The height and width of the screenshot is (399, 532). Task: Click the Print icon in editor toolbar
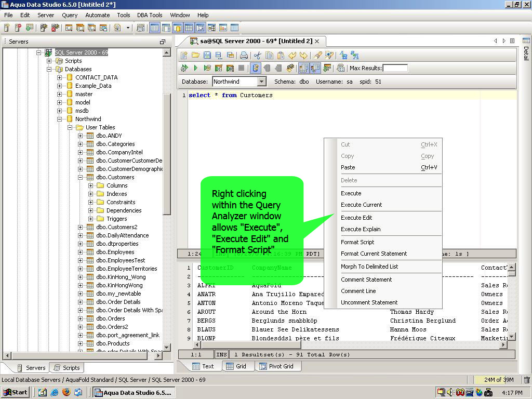tap(244, 55)
